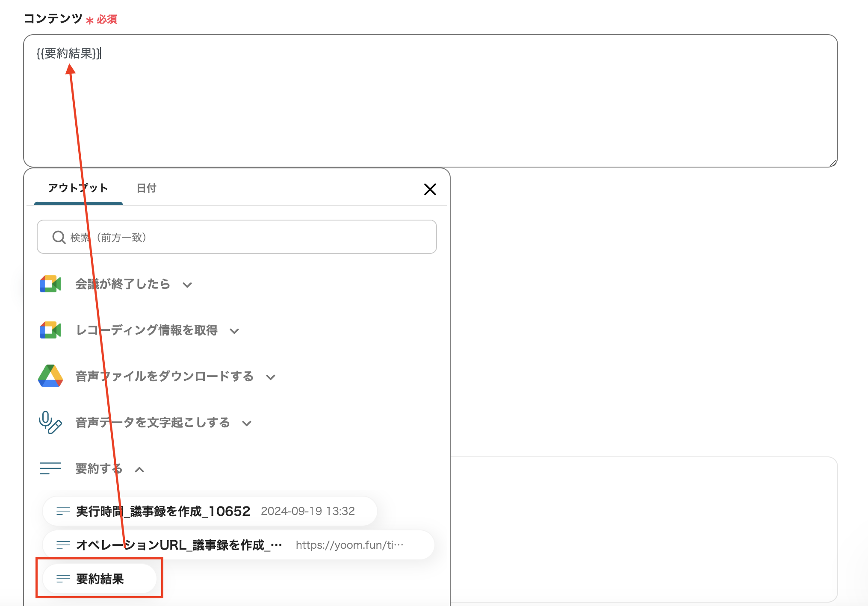This screenshot has height=606, width=868.
Task: Select the アウトプット tab
Action: [78, 188]
